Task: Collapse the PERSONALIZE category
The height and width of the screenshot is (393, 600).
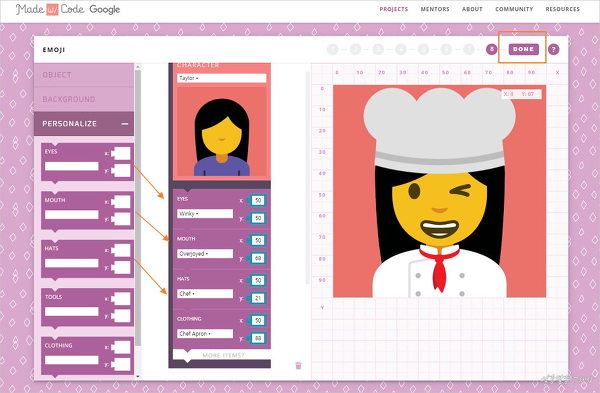Action: (84, 124)
